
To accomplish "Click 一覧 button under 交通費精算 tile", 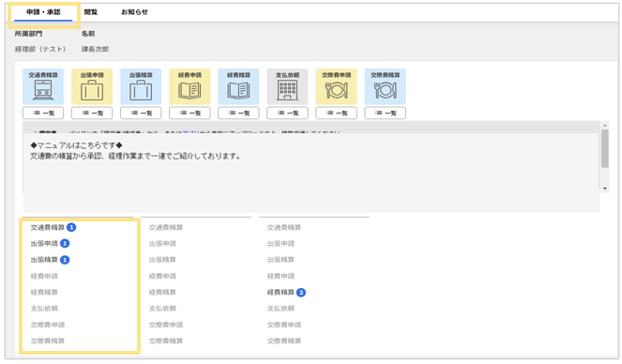I will [43, 113].
